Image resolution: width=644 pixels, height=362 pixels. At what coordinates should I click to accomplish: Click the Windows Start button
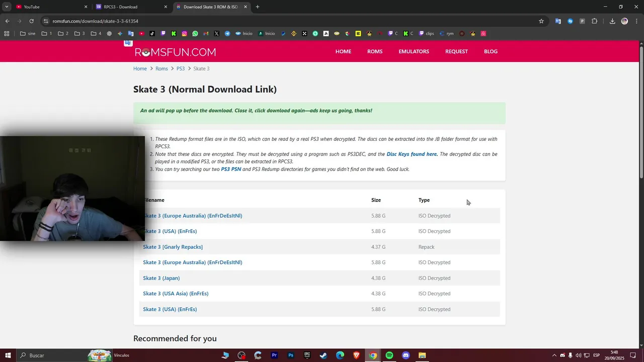(x=8, y=355)
